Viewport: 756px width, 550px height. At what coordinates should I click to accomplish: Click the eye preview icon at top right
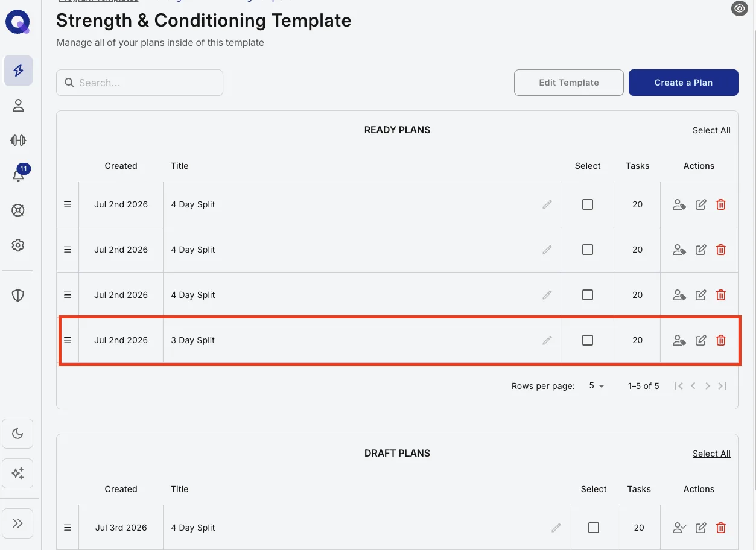[x=740, y=8]
